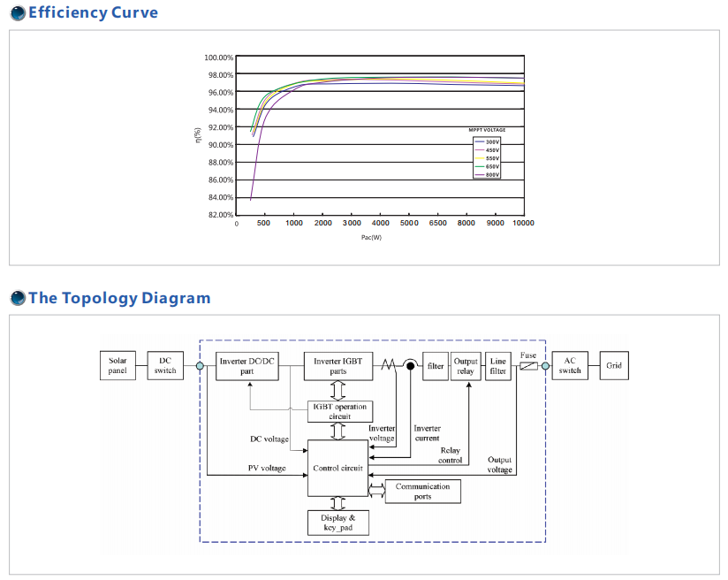The image size is (728, 580).
Task: Click the 550V legend entry
Action: coord(492,158)
